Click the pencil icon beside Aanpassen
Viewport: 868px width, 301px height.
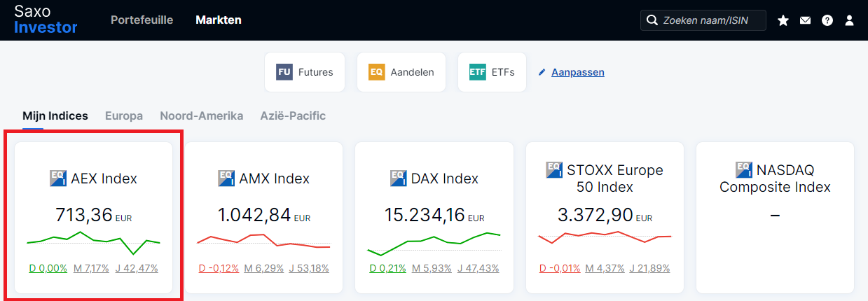(542, 72)
